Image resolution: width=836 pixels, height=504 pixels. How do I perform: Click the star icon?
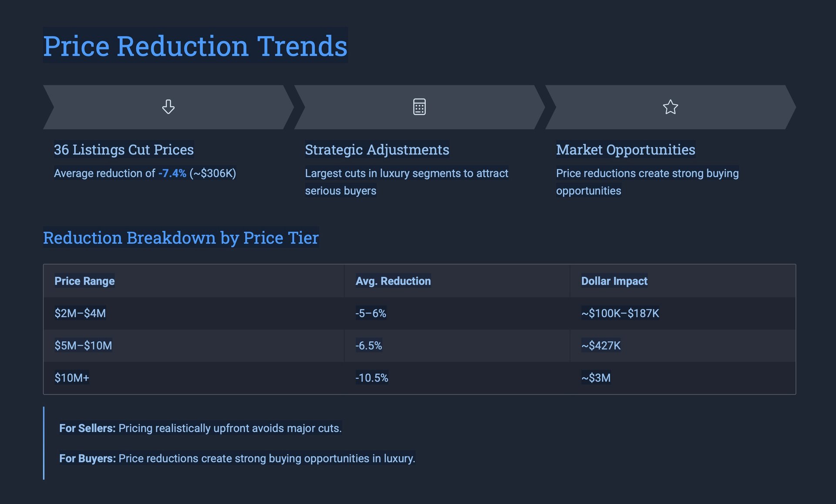point(670,107)
